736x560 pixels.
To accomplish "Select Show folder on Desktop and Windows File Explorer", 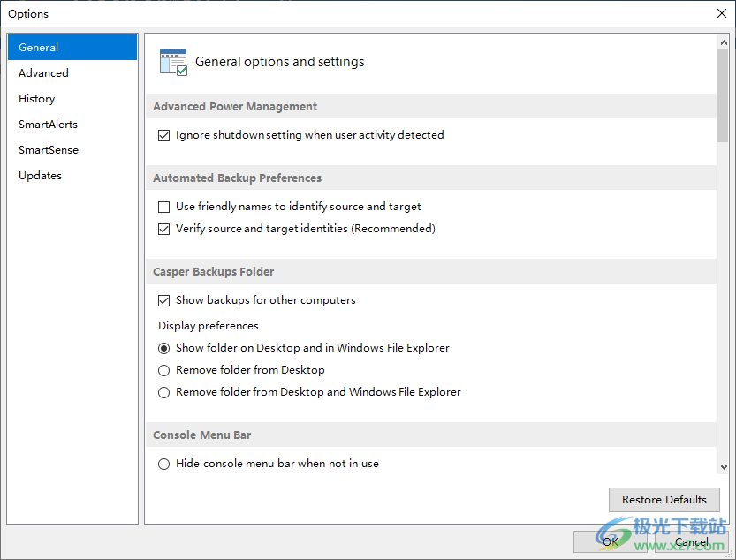I will pyautogui.click(x=163, y=349).
